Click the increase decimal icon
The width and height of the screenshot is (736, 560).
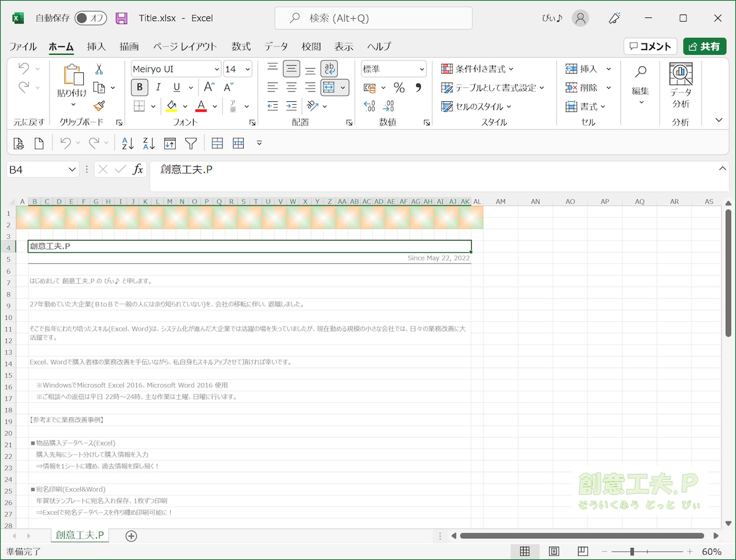(x=370, y=107)
